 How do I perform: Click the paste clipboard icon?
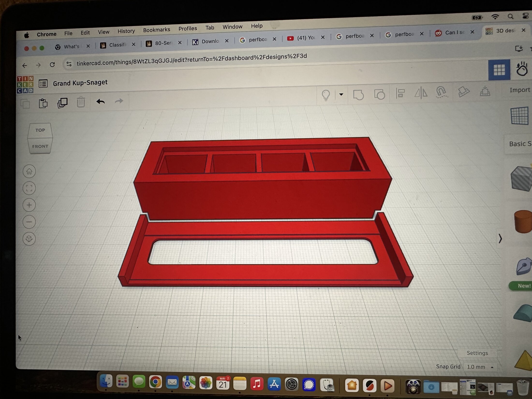43,103
